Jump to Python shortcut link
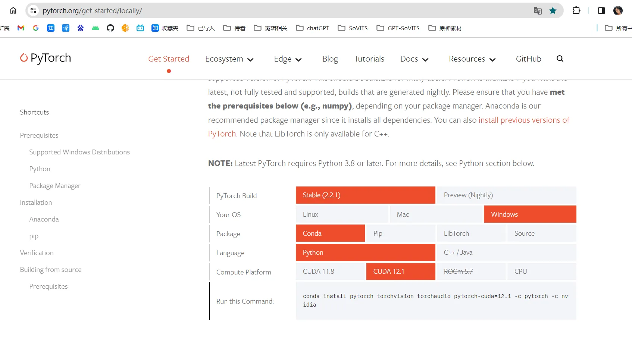Viewport: 632px width, 364px height. pyautogui.click(x=40, y=169)
